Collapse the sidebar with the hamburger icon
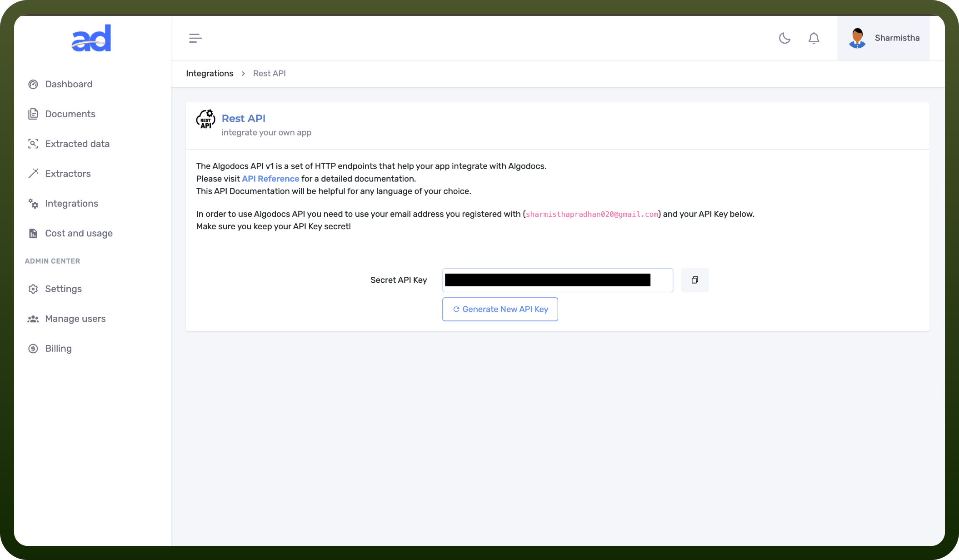The image size is (959, 560). (x=195, y=38)
